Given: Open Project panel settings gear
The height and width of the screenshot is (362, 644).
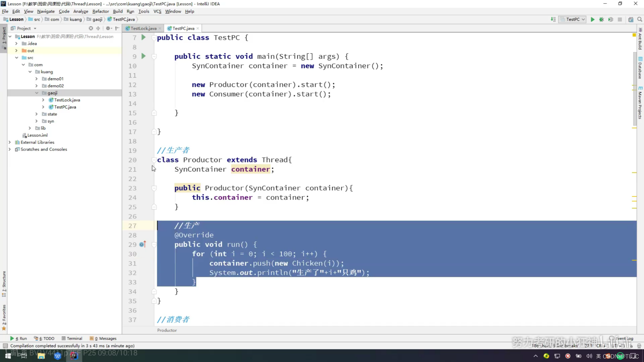Looking at the screenshot, I should coord(108,28).
